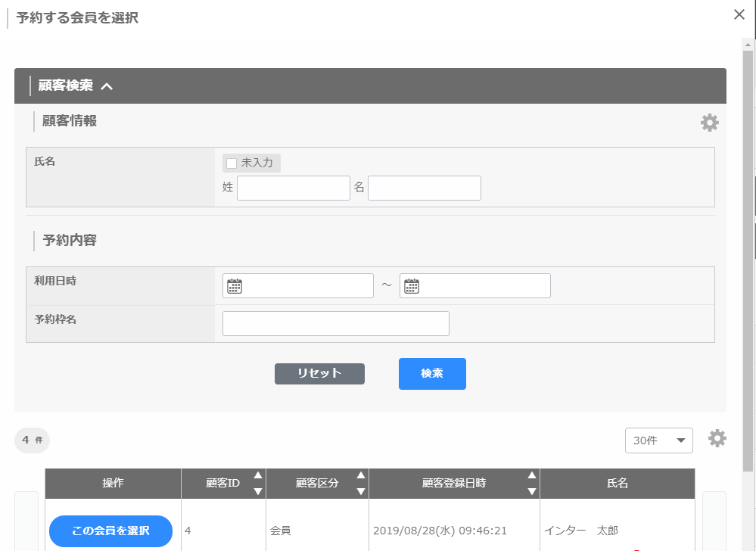756x551 pixels.
Task: Sort 顧客ID column ascending
Action: click(258, 475)
